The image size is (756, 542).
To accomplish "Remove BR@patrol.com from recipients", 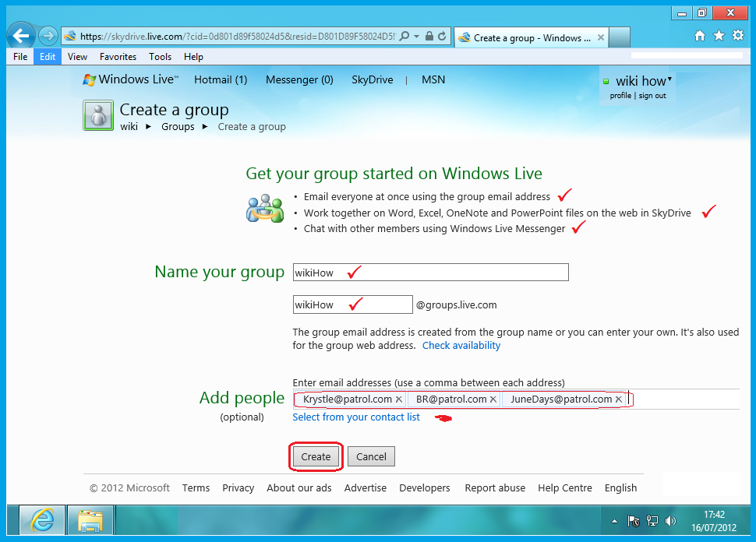I will [493, 399].
